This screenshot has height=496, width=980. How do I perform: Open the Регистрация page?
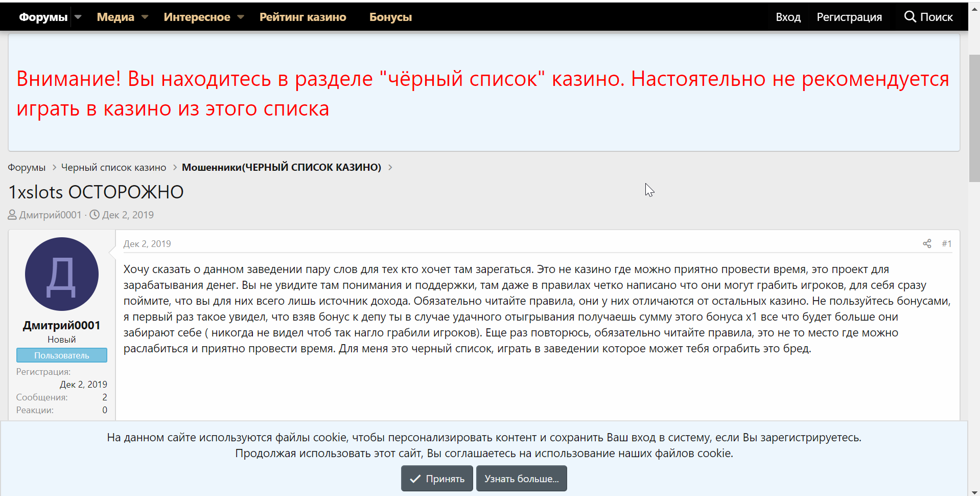[x=849, y=17]
